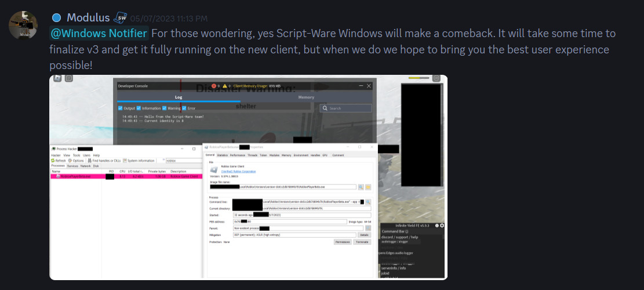Click the inspect icon beside Parent field
This screenshot has height=290, width=644.
(x=368, y=228)
